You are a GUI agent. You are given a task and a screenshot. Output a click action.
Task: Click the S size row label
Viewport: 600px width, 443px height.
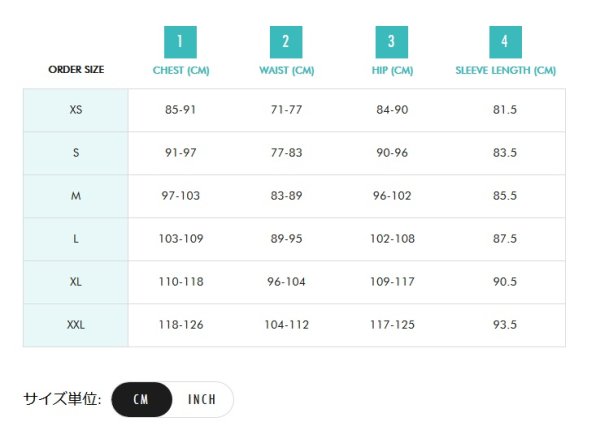[76, 153]
